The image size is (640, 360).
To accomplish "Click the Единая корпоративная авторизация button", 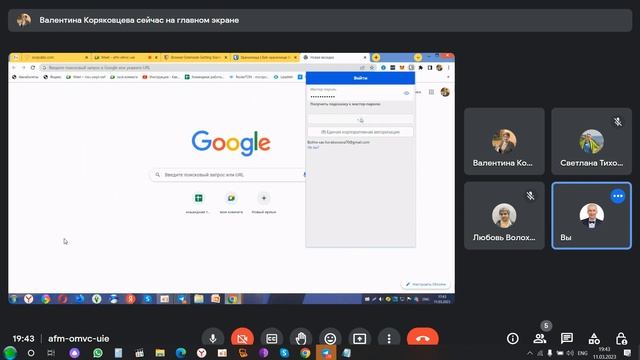I will point(360,132).
